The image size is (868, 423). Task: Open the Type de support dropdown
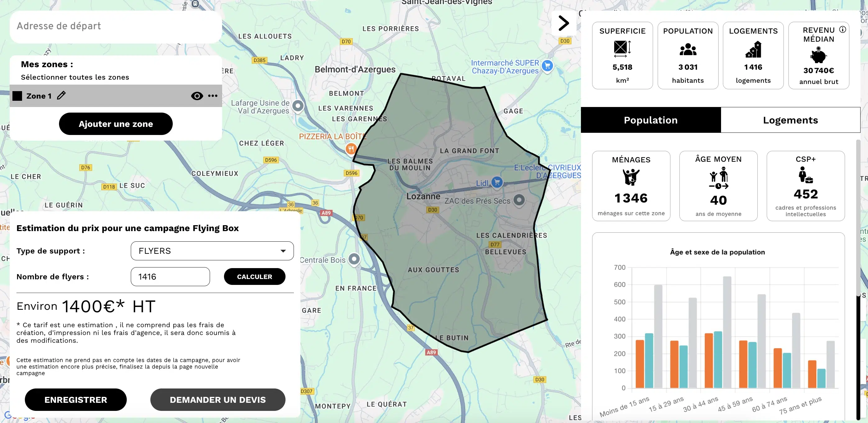[283, 251]
